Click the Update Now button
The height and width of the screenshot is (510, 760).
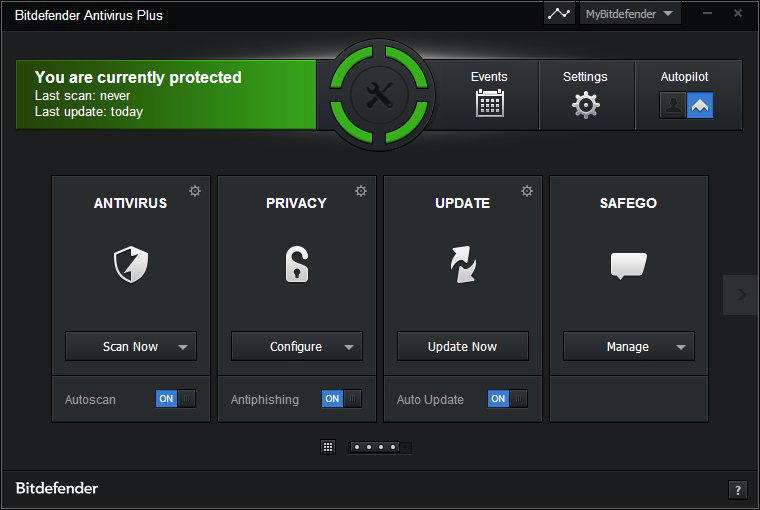(463, 346)
